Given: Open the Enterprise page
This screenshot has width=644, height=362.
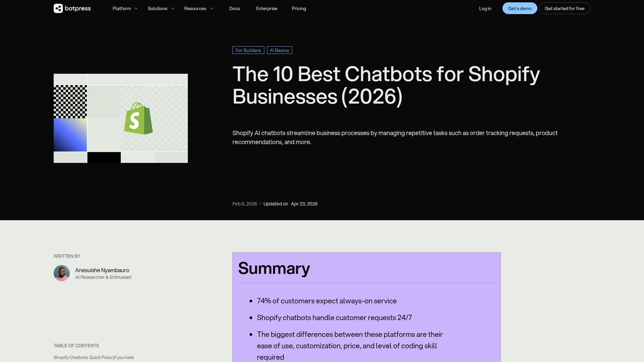Looking at the screenshot, I should point(267,8).
